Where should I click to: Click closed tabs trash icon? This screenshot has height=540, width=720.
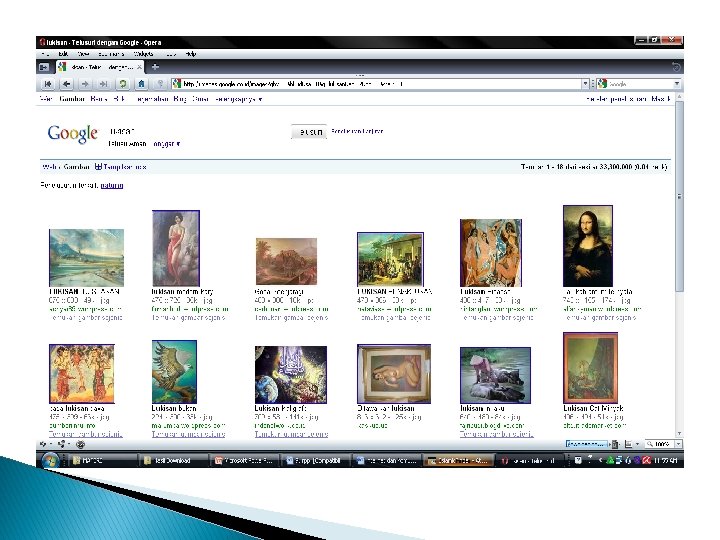[676, 67]
